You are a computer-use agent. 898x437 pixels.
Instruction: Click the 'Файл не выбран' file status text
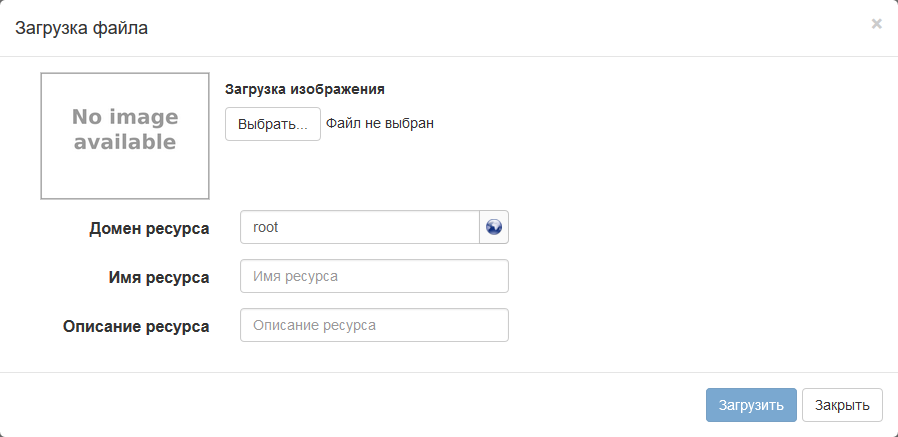click(x=380, y=124)
